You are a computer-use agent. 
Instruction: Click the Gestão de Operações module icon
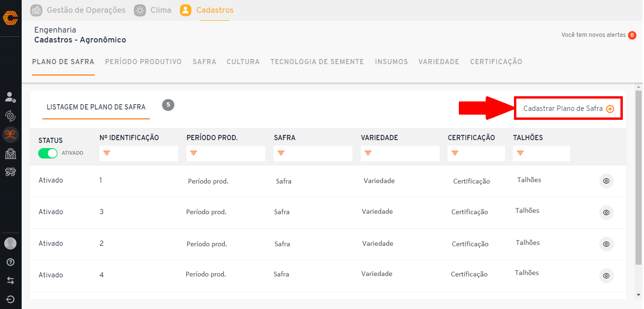(36, 10)
